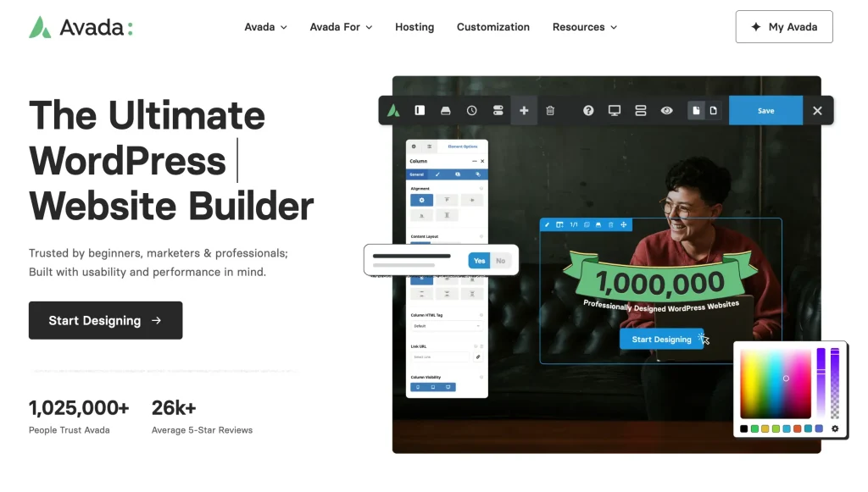
Task: Expand the Avada For menu
Action: point(341,27)
